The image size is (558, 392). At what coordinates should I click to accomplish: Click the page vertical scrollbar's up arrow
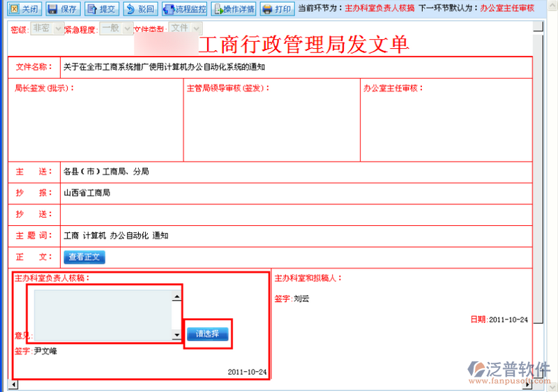pyautogui.click(x=538, y=27)
